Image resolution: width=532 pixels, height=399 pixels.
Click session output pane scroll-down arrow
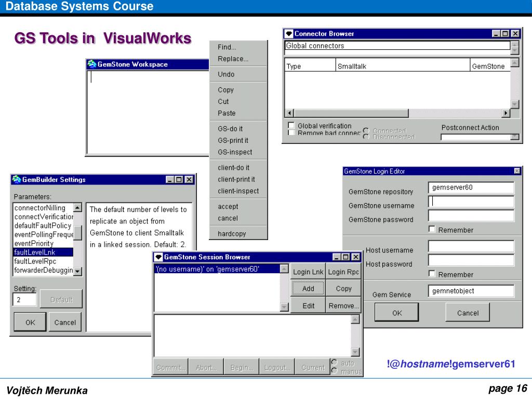pyautogui.click(x=355, y=352)
